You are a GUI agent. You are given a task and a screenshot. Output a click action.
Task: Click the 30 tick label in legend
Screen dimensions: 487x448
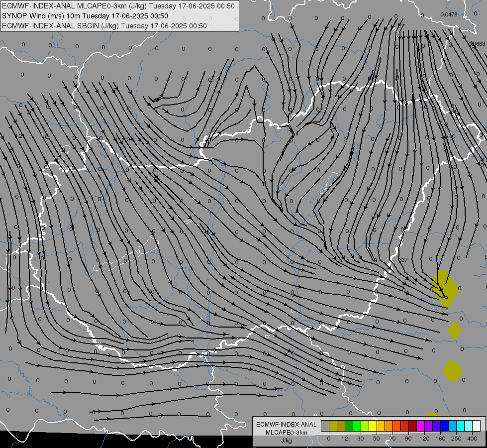pyautogui.click(x=361, y=439)
